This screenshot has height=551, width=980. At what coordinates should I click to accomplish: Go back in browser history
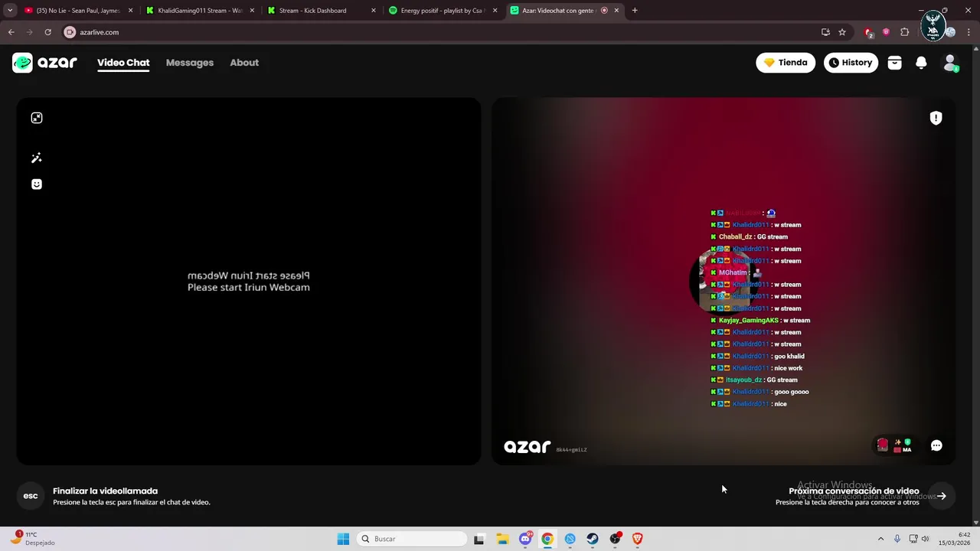point(11,32)
